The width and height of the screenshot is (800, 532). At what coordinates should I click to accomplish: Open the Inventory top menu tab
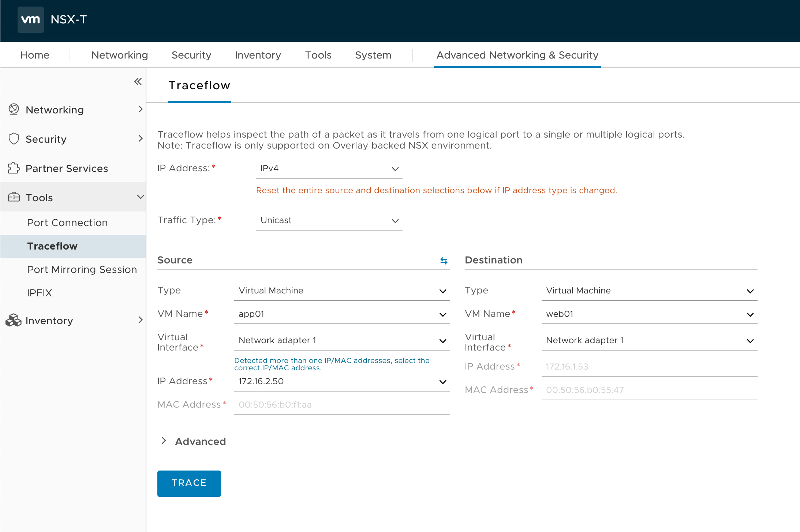(258, 55)
